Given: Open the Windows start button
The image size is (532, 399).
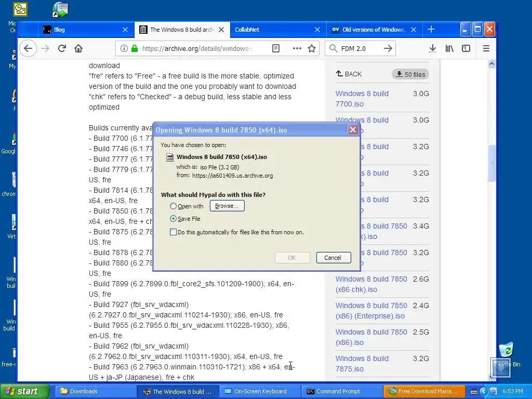Looking at the screenshot, I should 25,392.
